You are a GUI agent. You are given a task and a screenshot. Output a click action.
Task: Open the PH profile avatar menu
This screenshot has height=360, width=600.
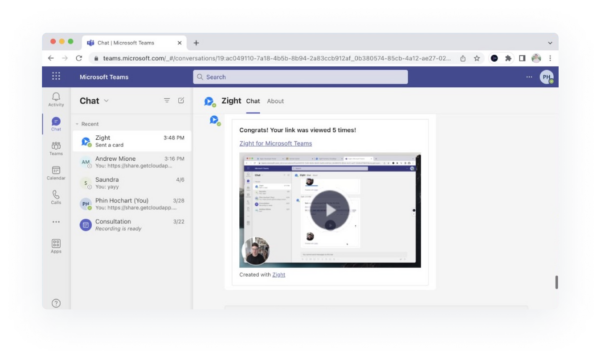pyautogui.click(x=546, y=77)
